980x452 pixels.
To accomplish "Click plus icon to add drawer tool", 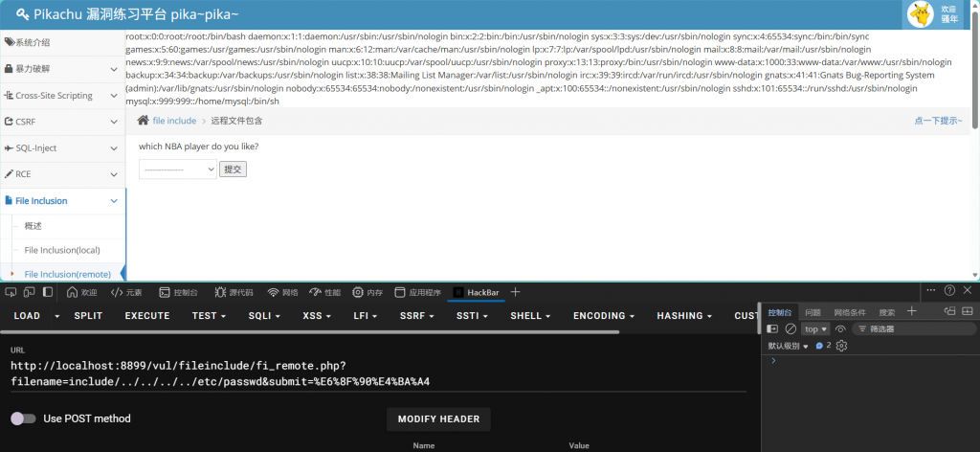I will pos(911,310).
